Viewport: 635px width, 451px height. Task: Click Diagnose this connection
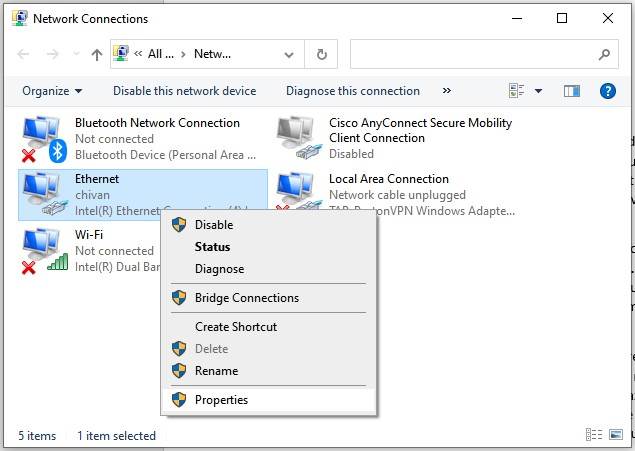tap(353, 91)
